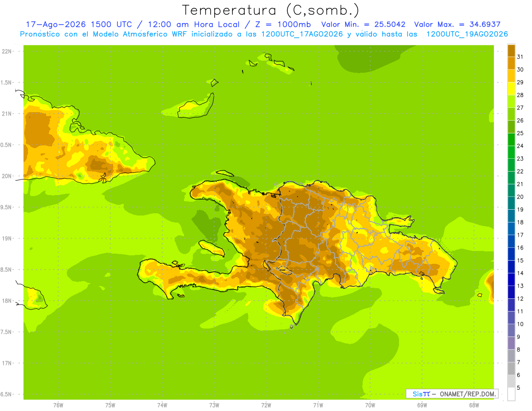Pick the gray legend swatch between 6 and 7
Screen dimensions: 532x411
pos(511,368)
